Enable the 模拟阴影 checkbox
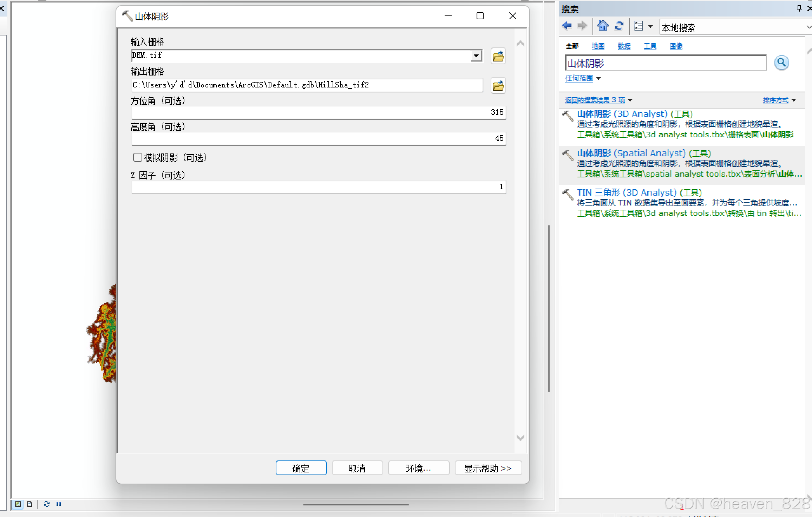This screenshot has height=517, width=812. [x=138, y=157]
